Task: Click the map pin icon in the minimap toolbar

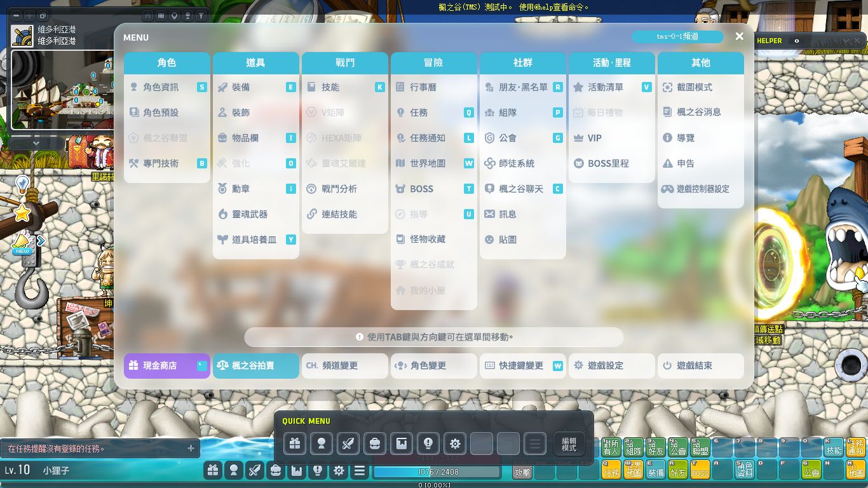Action: pyautogui.click(x=174, y=15)
